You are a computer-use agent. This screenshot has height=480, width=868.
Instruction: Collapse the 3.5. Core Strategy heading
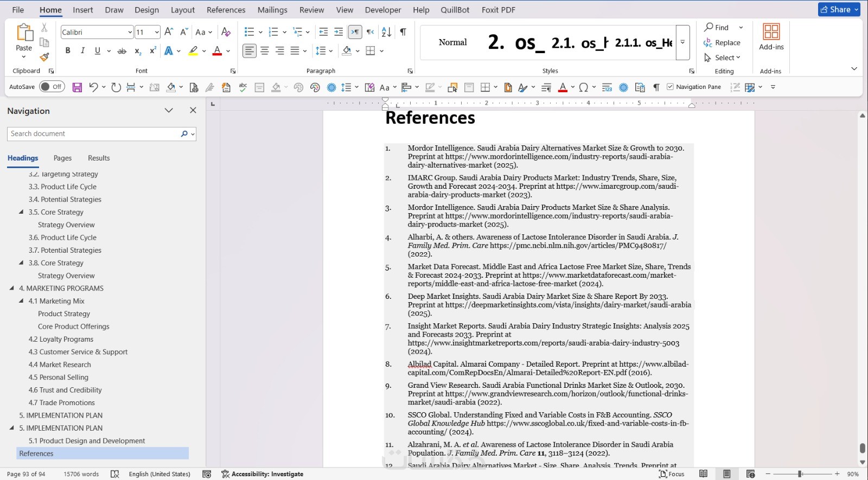(22, 212)
